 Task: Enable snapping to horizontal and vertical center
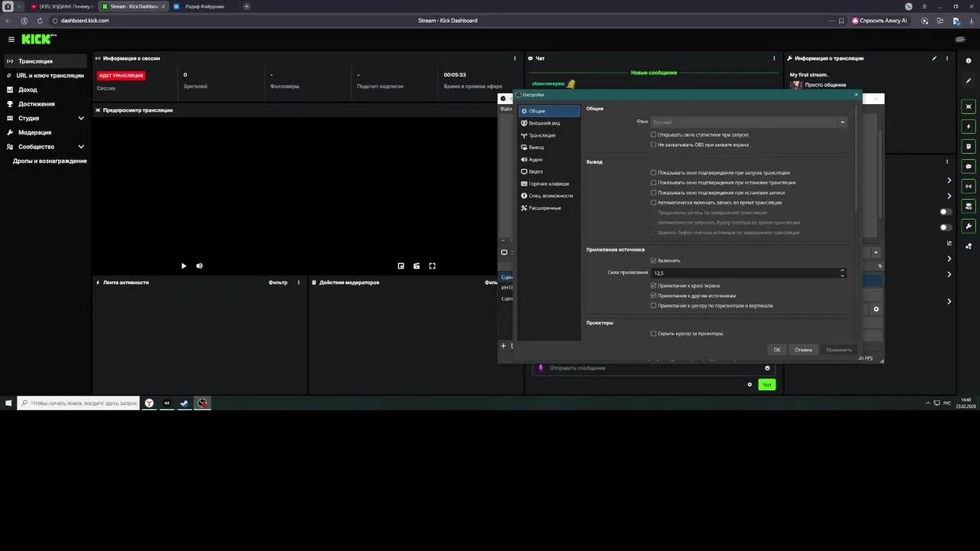point(653,305)
